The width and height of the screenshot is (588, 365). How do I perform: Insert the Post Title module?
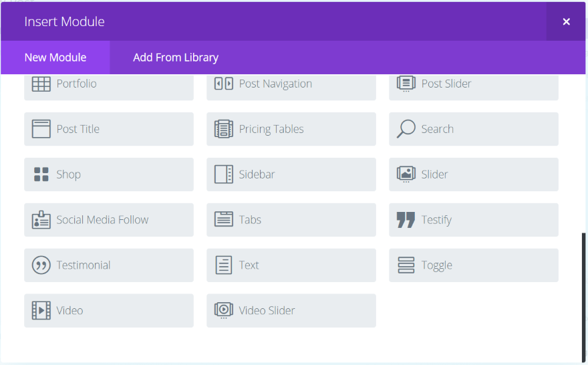(x=109, y=129)
